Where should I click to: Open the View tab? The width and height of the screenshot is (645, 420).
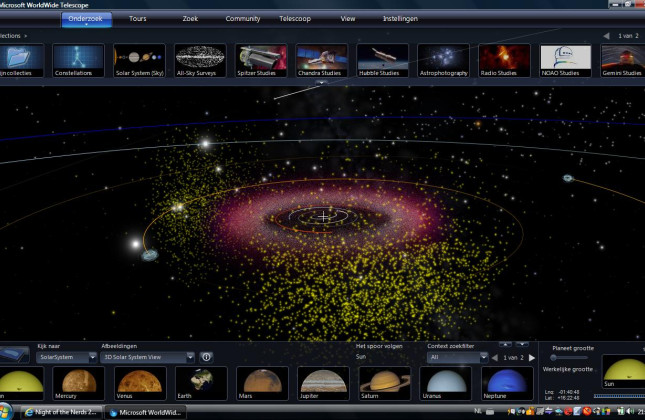pos(348,19)
